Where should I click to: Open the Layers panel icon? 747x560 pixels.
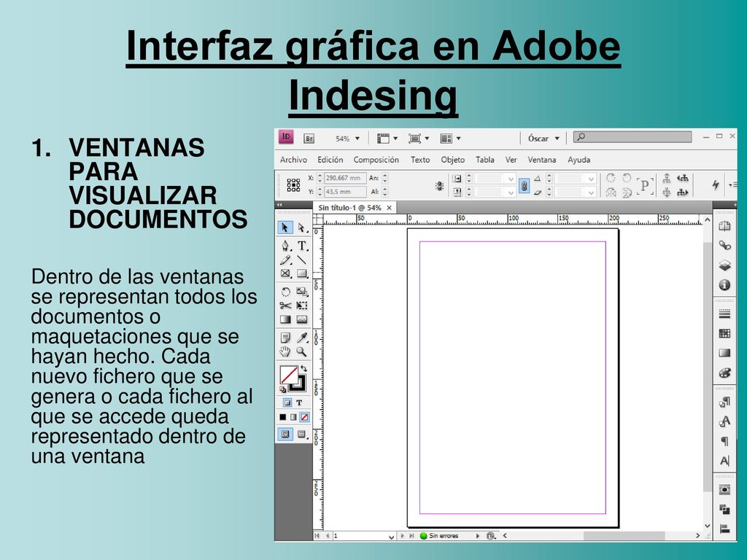(724, 265)
